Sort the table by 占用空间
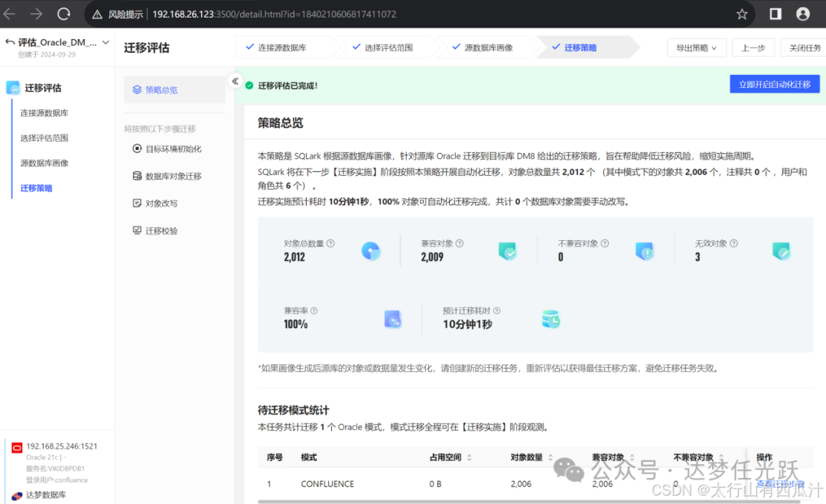This screenshot has height=504, width=826. click(470, 457)
